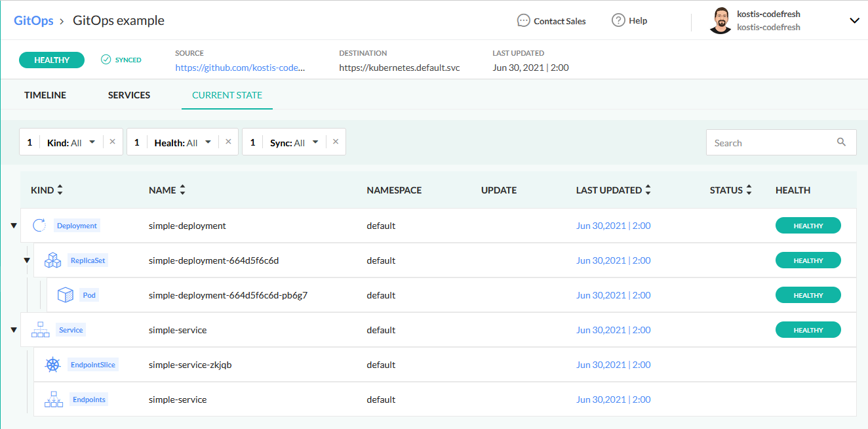This screenshot has width=868, height=429.
Task: Click Deployment row's Jun 30,2021 date
Action: 613,226
